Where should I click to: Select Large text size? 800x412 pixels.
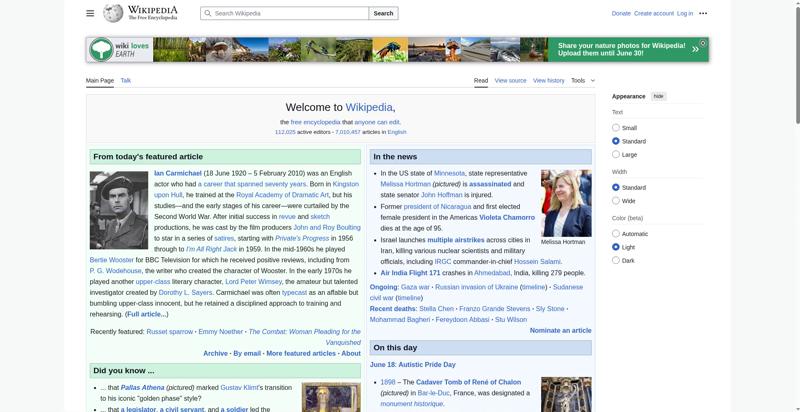point(616,154)
